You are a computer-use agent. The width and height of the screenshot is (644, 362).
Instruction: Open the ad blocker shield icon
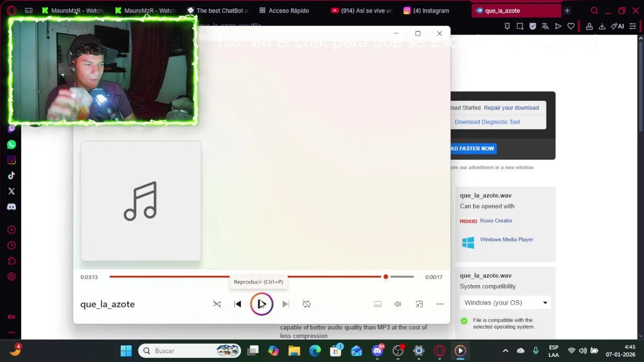(x=533, y=26)
